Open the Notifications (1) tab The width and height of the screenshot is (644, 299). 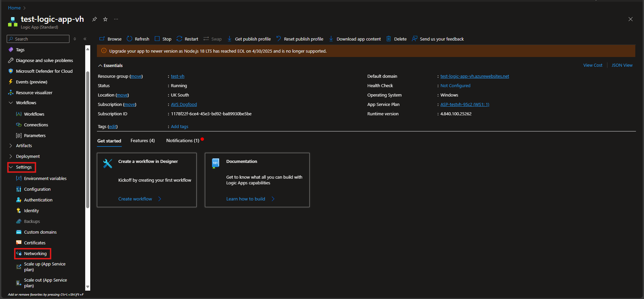click(x=182, y=140)
